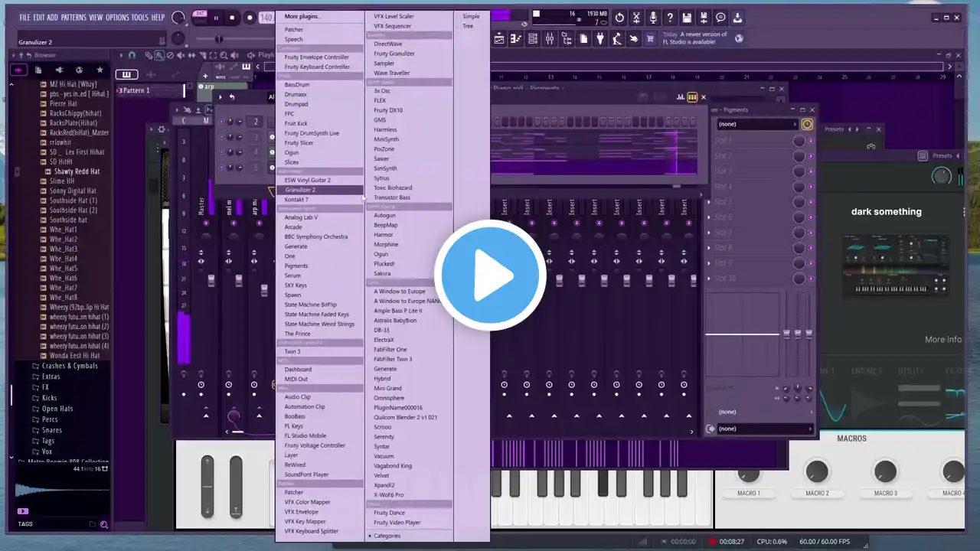
Task: Click the export/render floppy icon
Action: [x=704, y=18]
